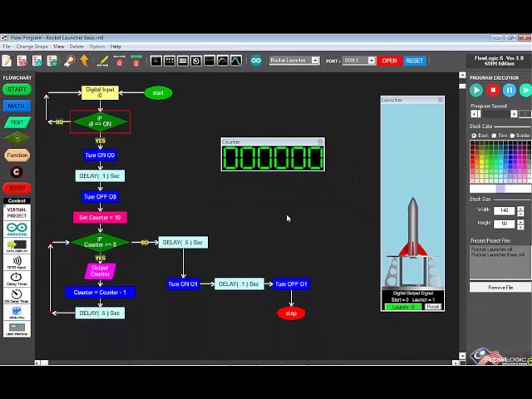Increase the block Width stepper value
The height and width of the screenshot is (399, 532).
click(520, 209)
